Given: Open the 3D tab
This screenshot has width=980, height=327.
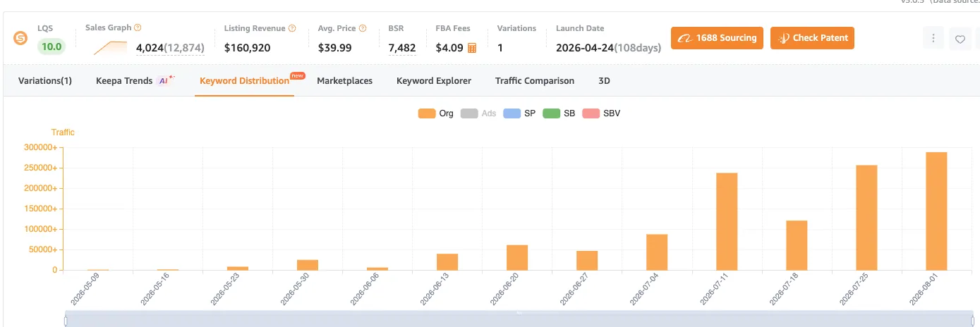Looking at the screenshot, I should [x=604, y=81].
